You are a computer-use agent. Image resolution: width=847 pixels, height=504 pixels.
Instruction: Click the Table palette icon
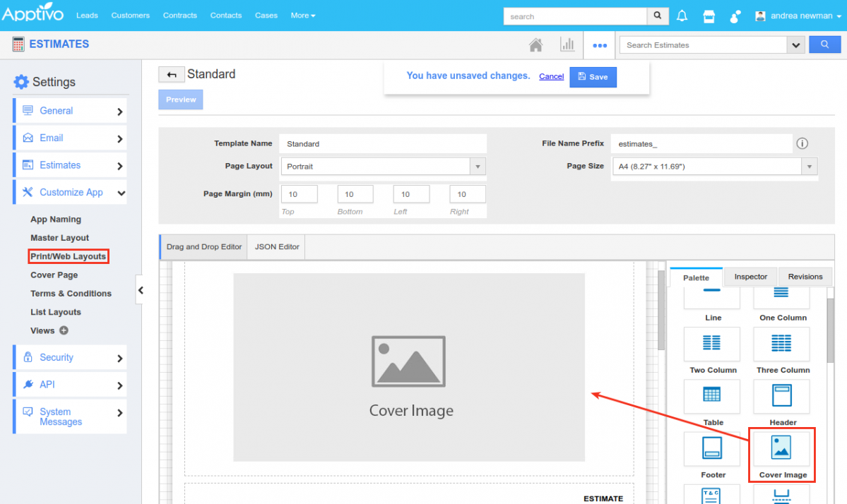tap(712, 396)
